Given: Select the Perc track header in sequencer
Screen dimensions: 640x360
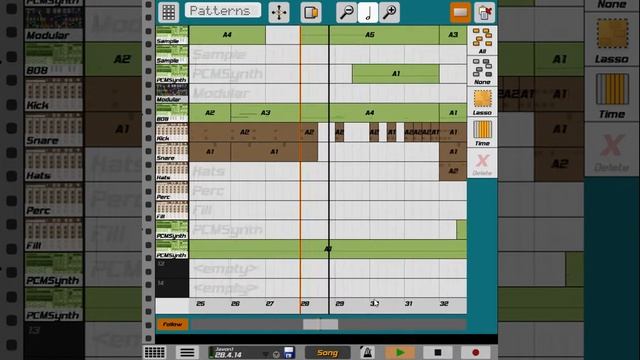Looking at the screenshot, I should click(x=172, y=191).
